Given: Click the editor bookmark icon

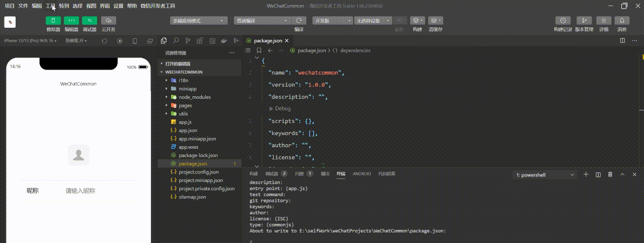Looking at the screenshot, I should 259,50.
